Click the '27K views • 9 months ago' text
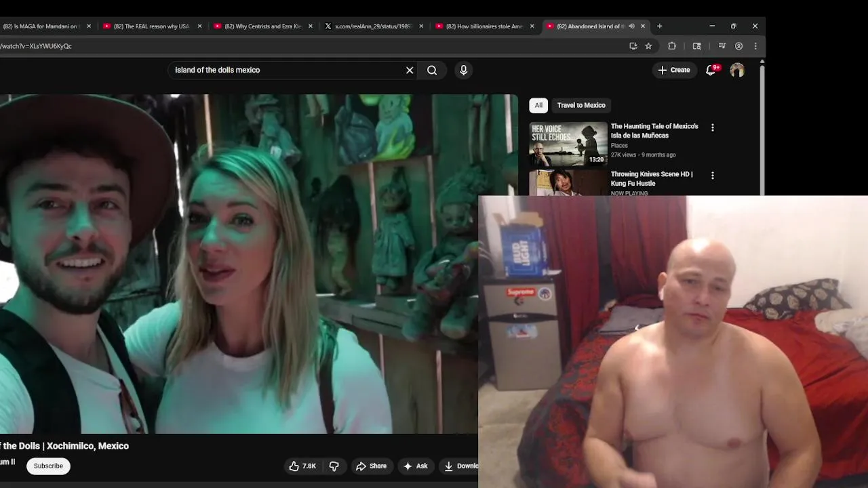The height and width of the screenshot is (488, 868). click(643, 155)
